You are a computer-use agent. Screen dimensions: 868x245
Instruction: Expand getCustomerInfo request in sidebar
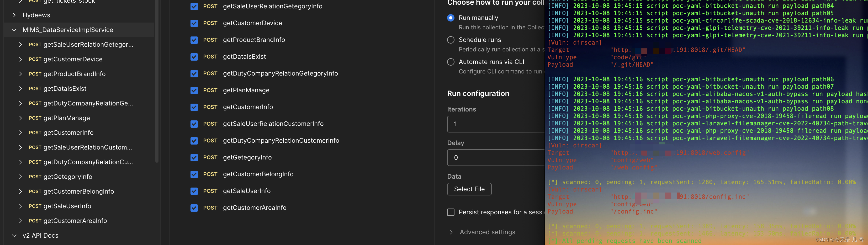pyautogui.click(x=20, y=133)
